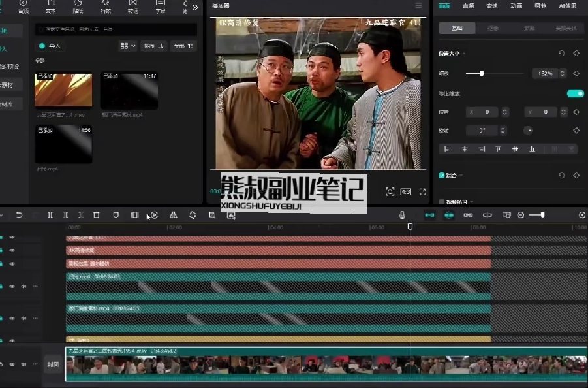Align the clip to the left
The image size is (588, 388).
[x=448, y=149]
